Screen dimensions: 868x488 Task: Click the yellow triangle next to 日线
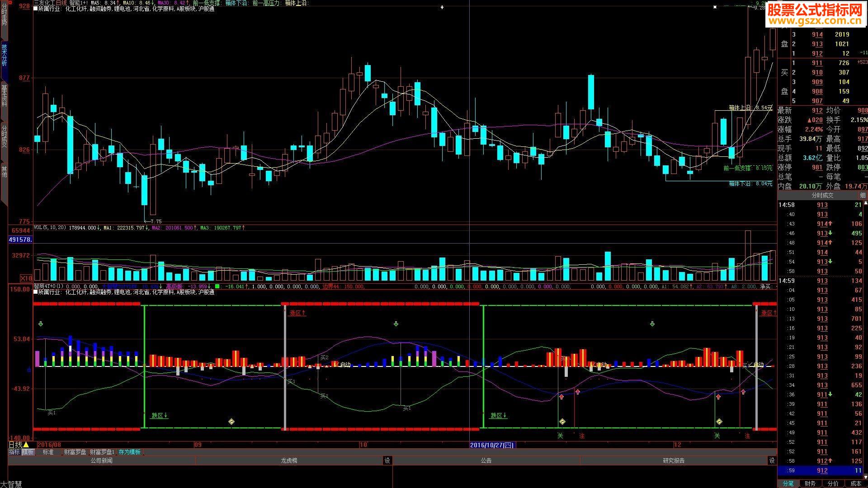[x=26, y=445]
